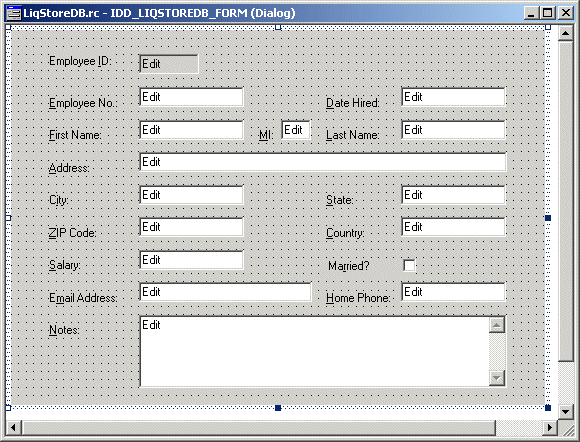
Task: Click the horizontal scroll-left arrow
Action: (13, 428)
